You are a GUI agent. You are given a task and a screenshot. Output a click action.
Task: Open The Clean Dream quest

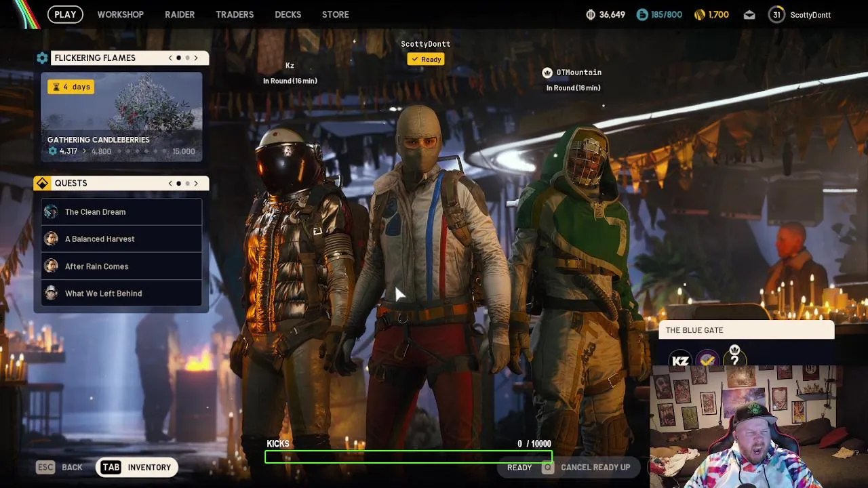click(121, 211)
